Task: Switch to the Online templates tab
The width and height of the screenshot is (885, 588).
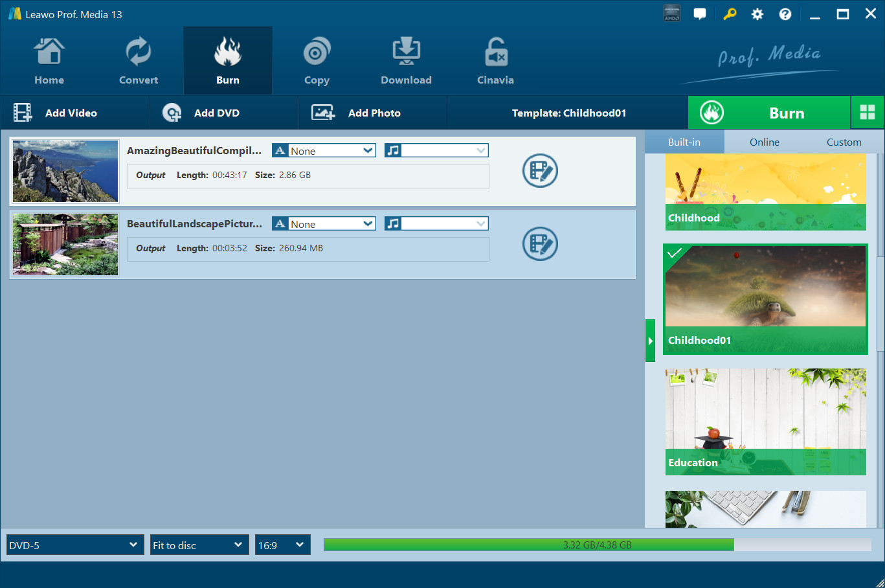Action: [x=764, y=141]
